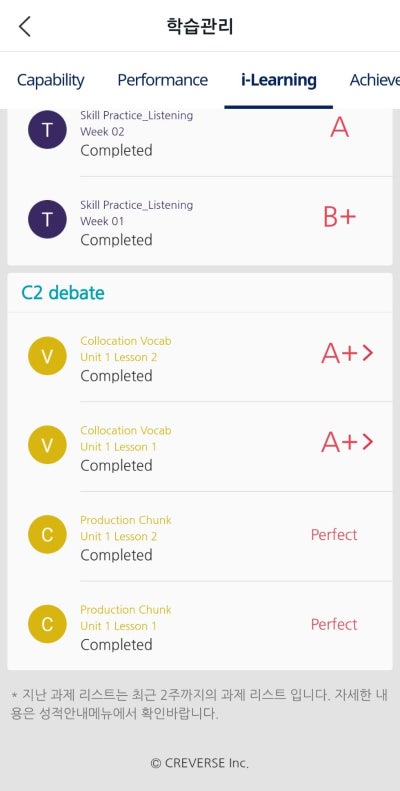Tap the T icon for Listening Week 02
This screenshot has width=400, height=791.
point(47,130)
